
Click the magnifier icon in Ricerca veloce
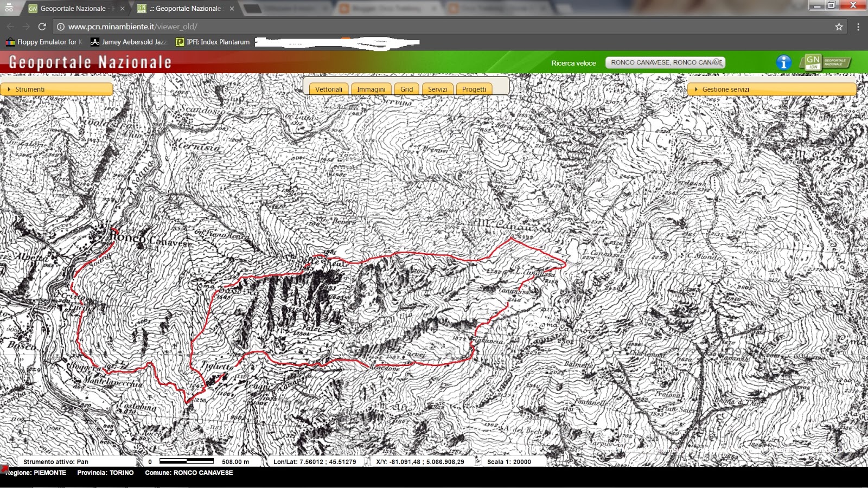[x=717, y=62]
